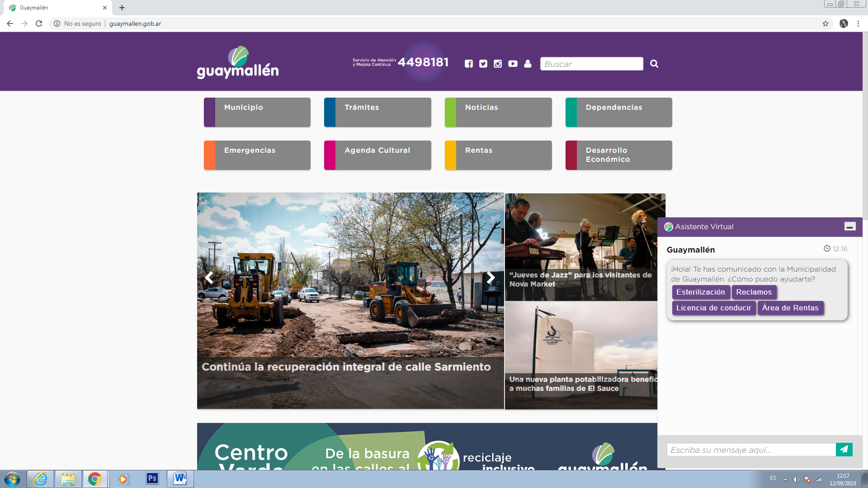The image size is (868, 488).
Task: Open Chrome from the taskbar
Action: click(95, 479)
